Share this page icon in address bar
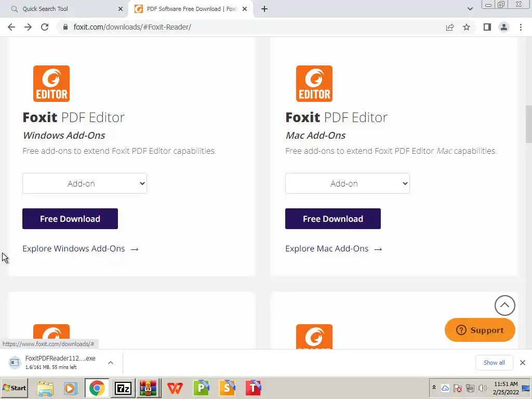 click(x=450, y=27)
